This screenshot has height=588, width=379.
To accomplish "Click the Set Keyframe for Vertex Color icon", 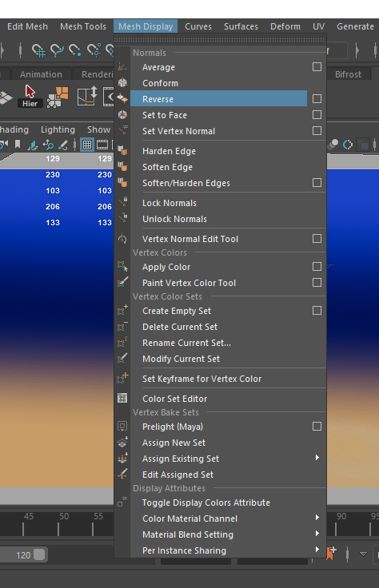I will point(122,379).
